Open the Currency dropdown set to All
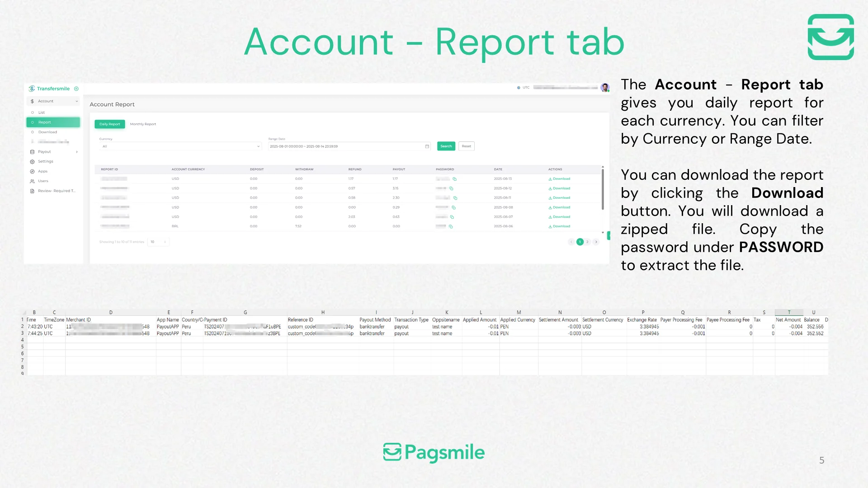 click(x=180, y=146)
